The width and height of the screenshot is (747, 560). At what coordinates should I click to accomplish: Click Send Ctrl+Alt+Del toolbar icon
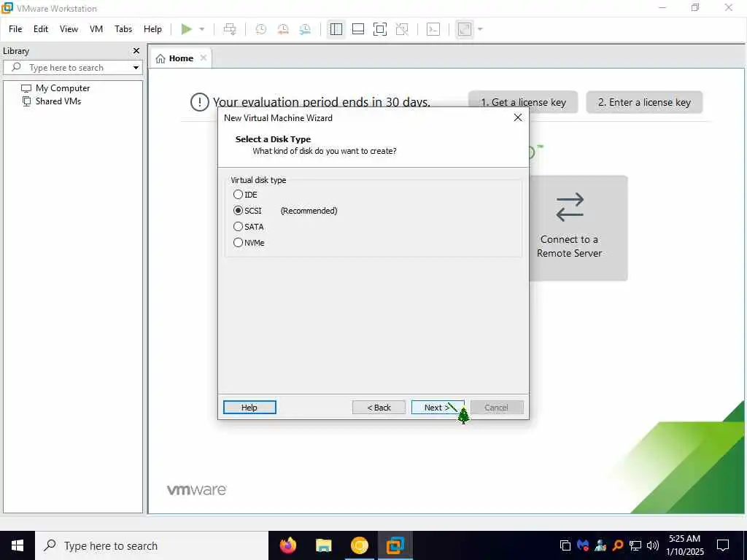pos(230,29)
